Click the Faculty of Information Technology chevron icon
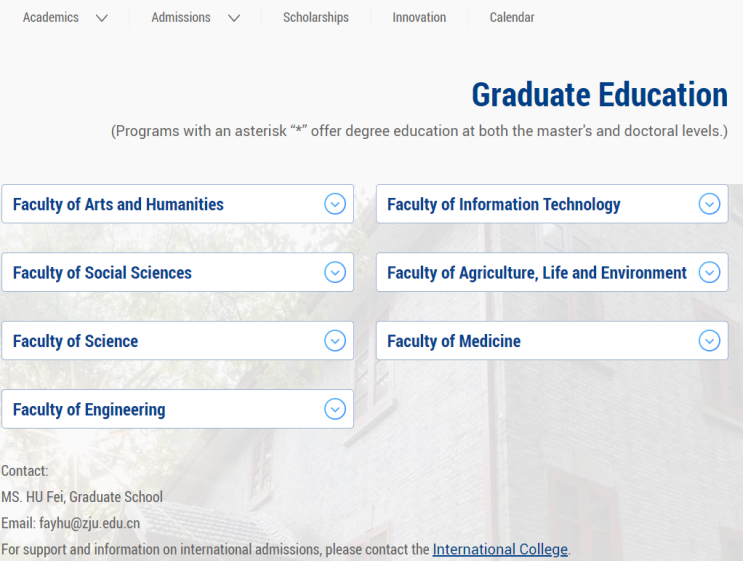 pos(709,204)
